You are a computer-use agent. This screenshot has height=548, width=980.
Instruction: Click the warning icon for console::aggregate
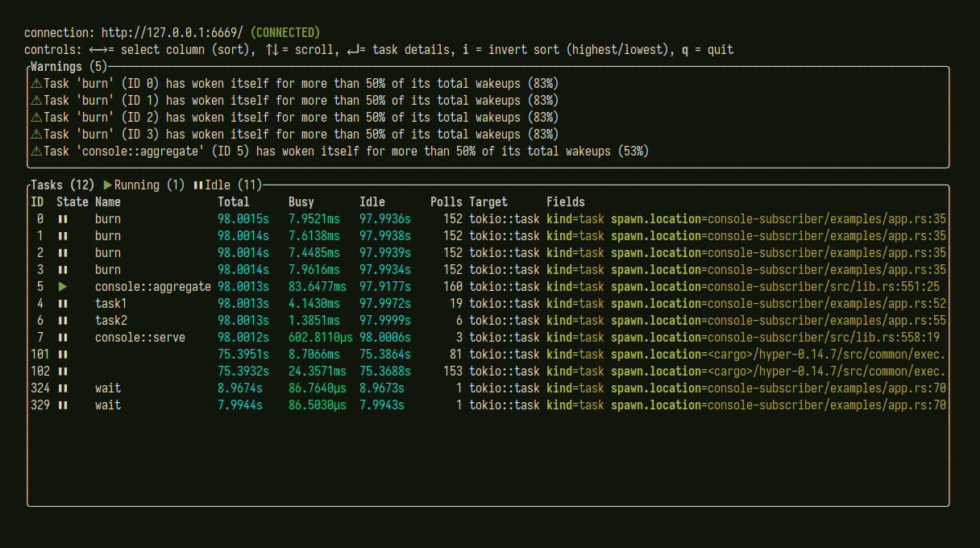[36, 152]
